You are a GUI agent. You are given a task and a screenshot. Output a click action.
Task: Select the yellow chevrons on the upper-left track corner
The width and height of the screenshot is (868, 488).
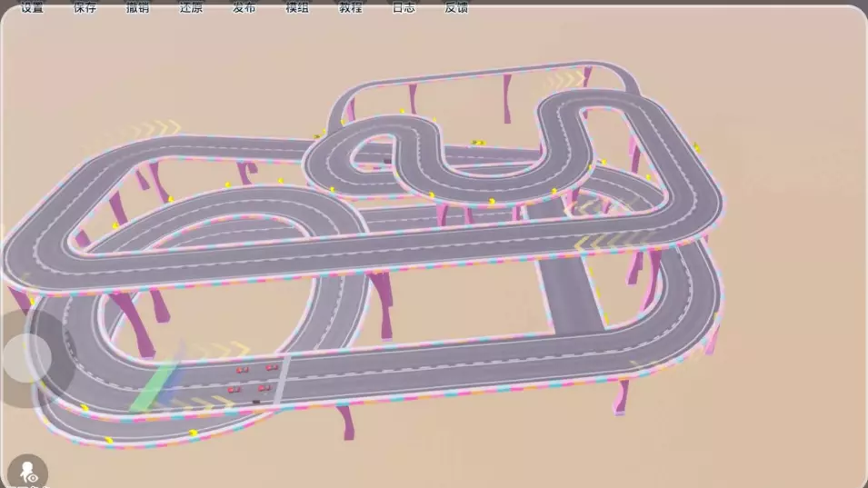(160, 128)
